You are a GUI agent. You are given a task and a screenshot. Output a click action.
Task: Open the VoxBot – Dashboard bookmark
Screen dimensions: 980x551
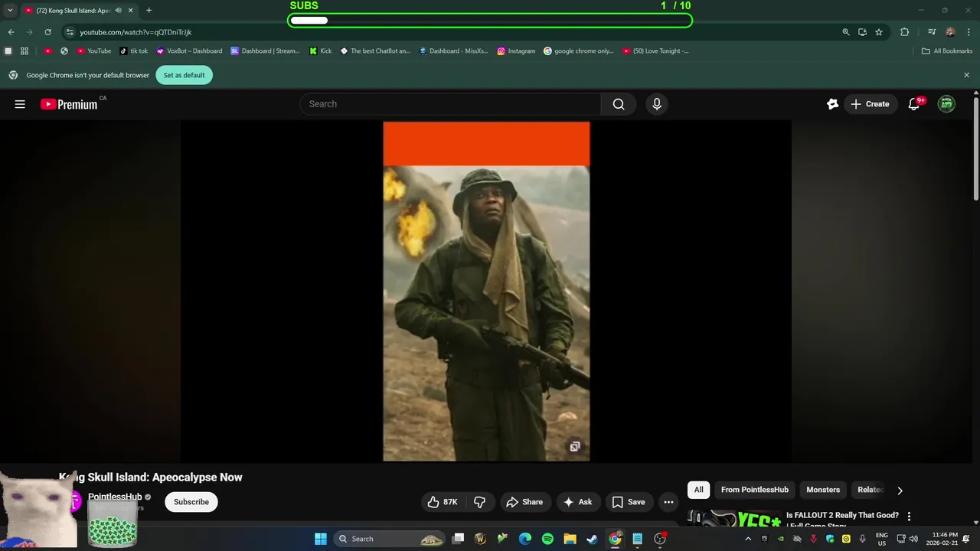point(189,51)
